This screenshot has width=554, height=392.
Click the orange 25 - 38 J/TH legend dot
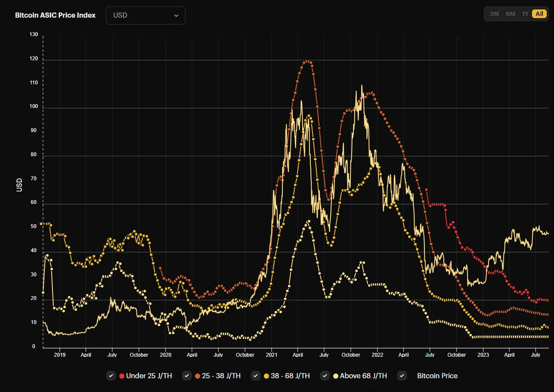(x=197, y=376)
